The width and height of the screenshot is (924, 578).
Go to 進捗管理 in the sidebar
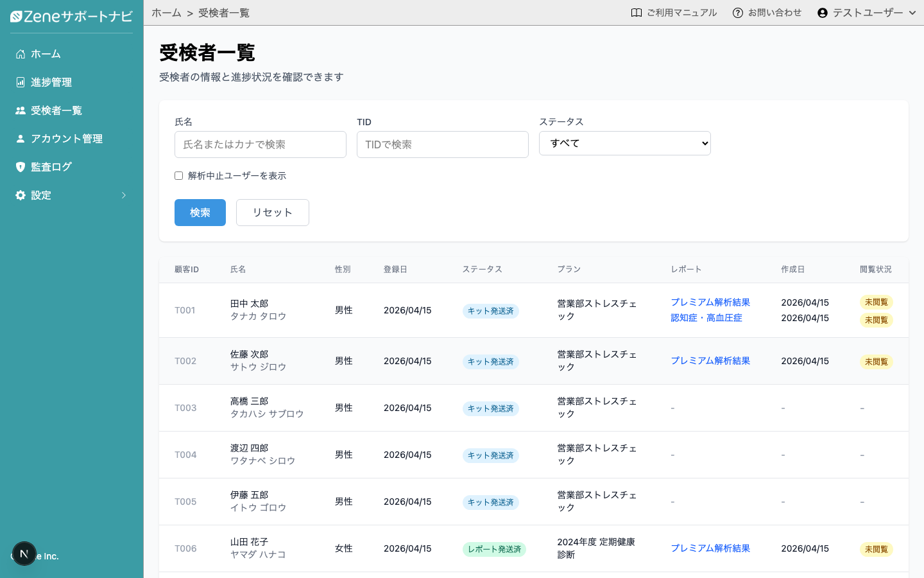(71, 82)
